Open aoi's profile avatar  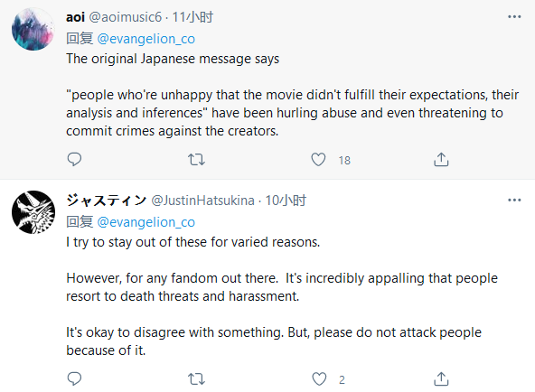33,29
